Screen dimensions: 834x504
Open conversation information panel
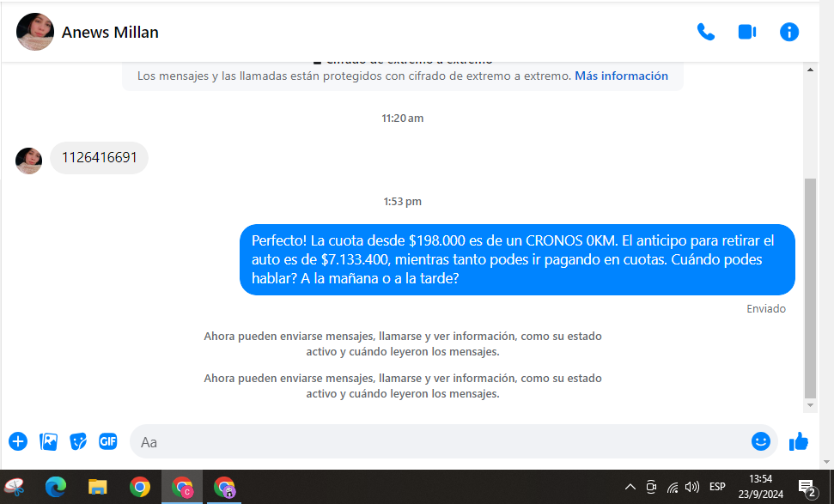(x=788, y=32)
